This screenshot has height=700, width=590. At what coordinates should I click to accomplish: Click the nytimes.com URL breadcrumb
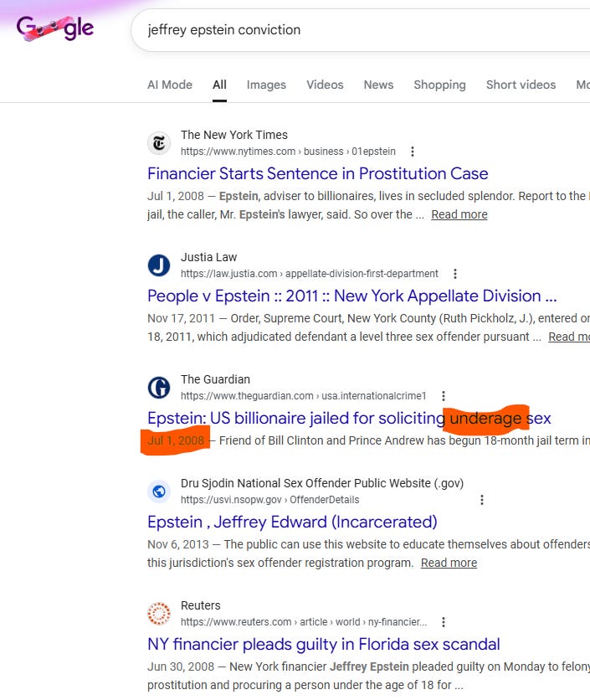coord(288,152)
